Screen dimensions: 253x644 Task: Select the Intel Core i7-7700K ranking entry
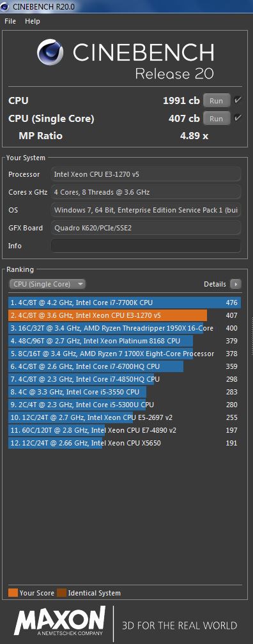[124, 303]
